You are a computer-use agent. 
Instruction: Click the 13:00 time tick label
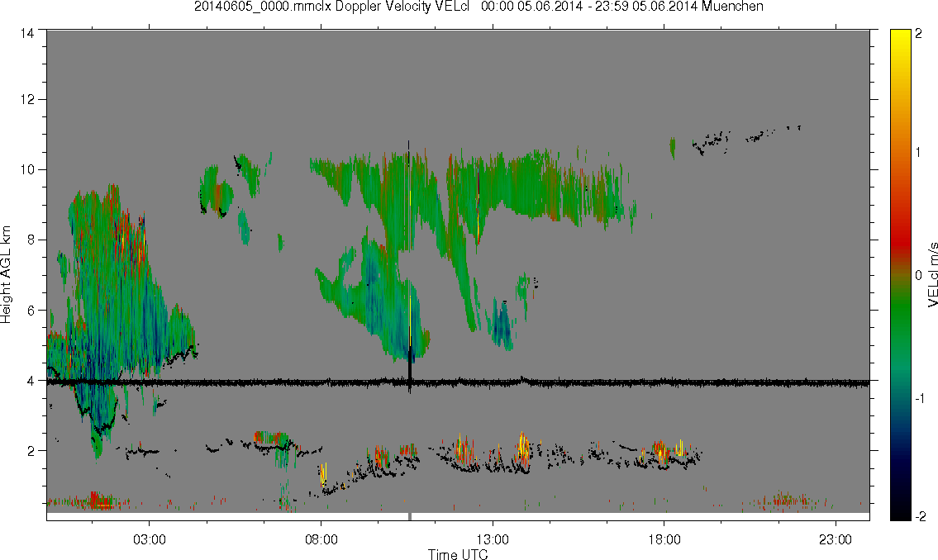coord(493,539)
